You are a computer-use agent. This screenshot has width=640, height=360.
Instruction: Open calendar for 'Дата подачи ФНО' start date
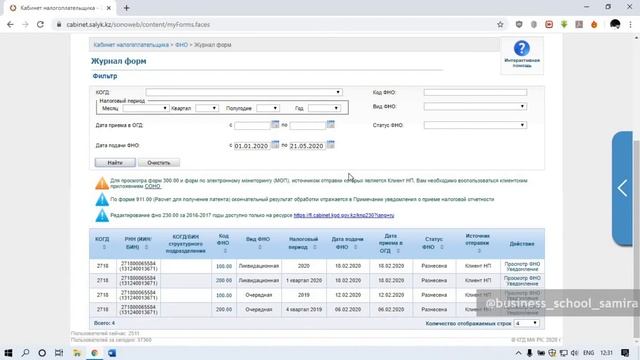point(275,144)
